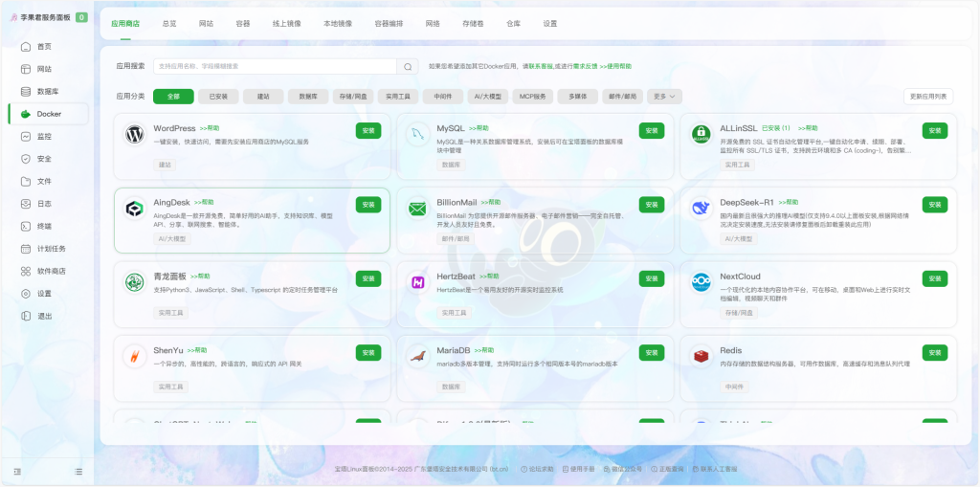This screenshot has width=980, height=487.
Task: Expand the 更多 categories dropdown
Action: (x=665, y=97)
